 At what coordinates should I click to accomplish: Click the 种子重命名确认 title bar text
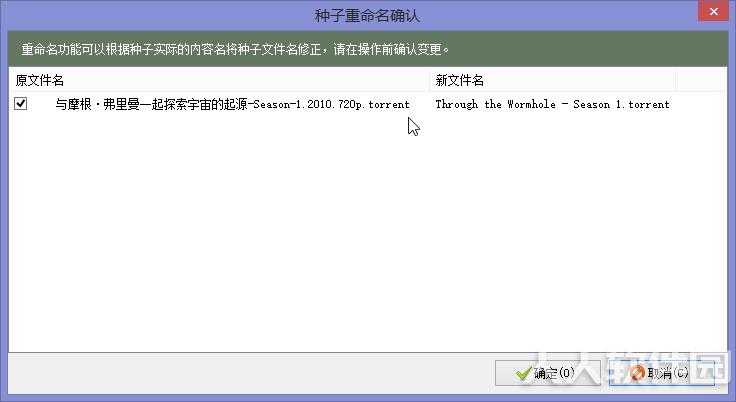367,15
